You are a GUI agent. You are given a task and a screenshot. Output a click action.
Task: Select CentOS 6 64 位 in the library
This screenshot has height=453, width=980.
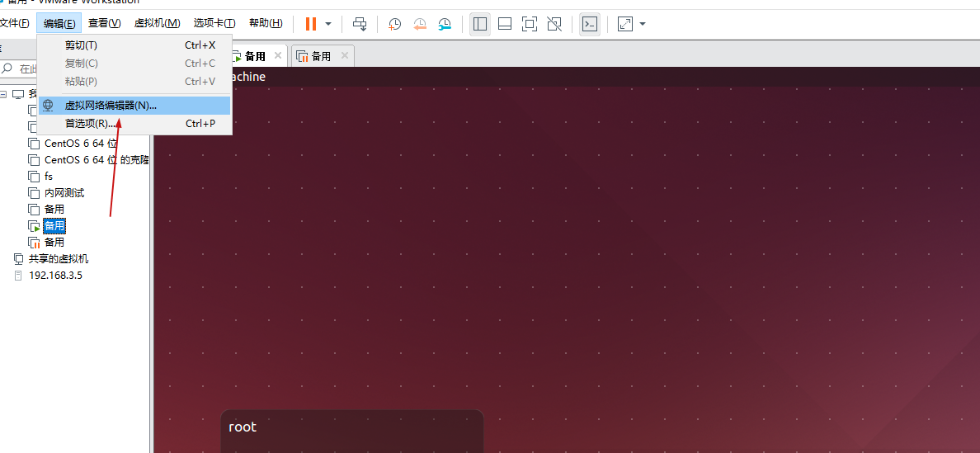pyautogui.click(x=81, y=143)
